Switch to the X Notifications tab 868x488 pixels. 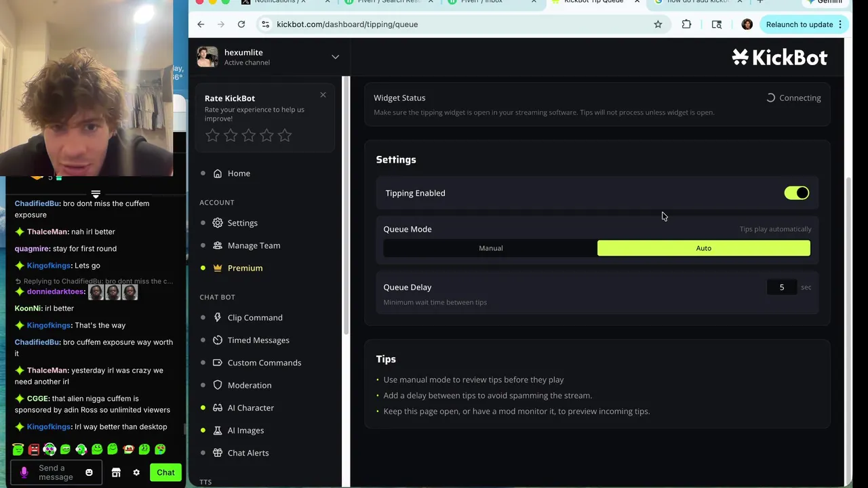[x=279, y=2]
